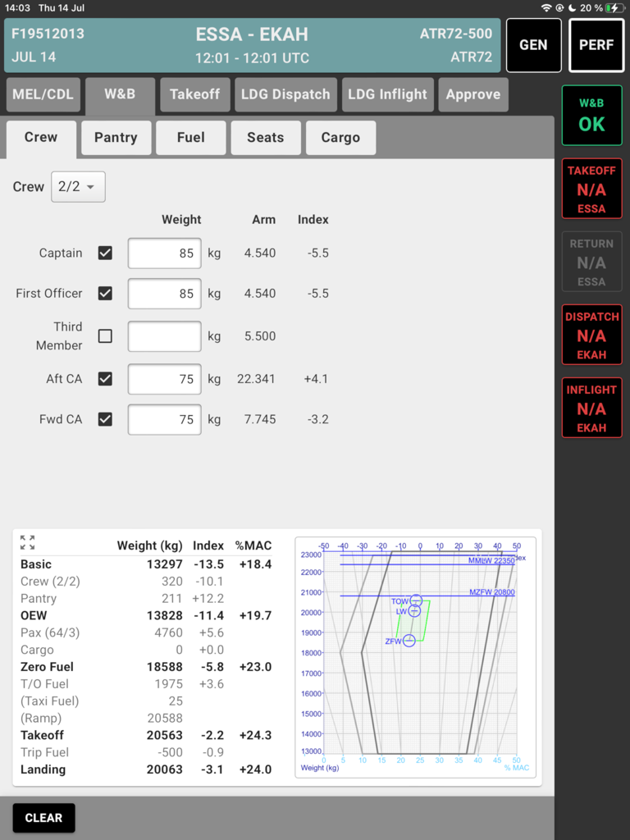
Task: Open the INFLIGHT N/A EKAH status tile
Action: pyautogui.click(x=591, y=408)
